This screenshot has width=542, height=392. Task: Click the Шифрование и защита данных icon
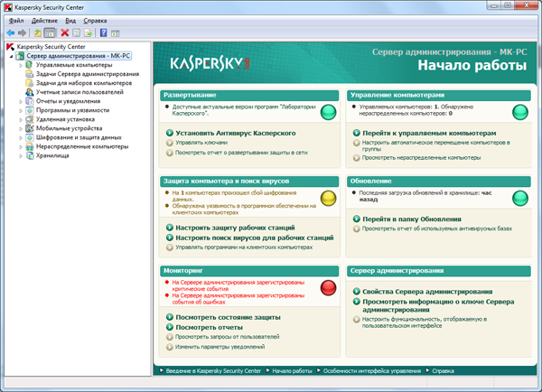[30, 137]
